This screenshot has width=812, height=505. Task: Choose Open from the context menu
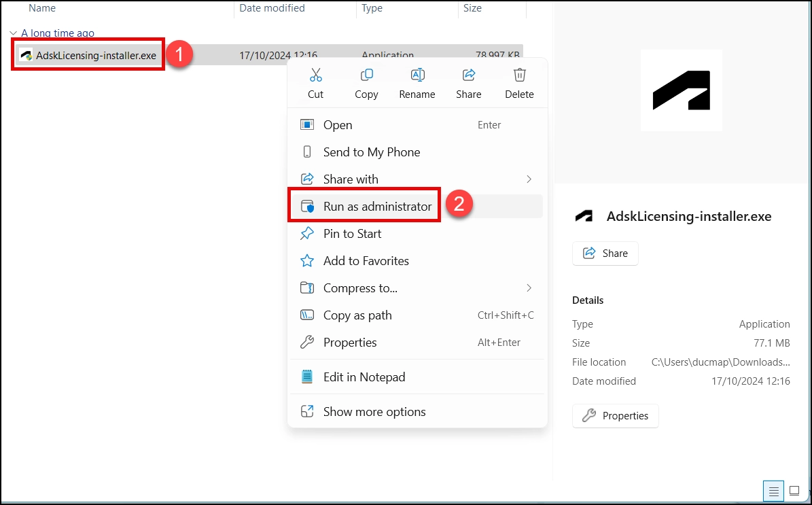(x=417, y=125)
